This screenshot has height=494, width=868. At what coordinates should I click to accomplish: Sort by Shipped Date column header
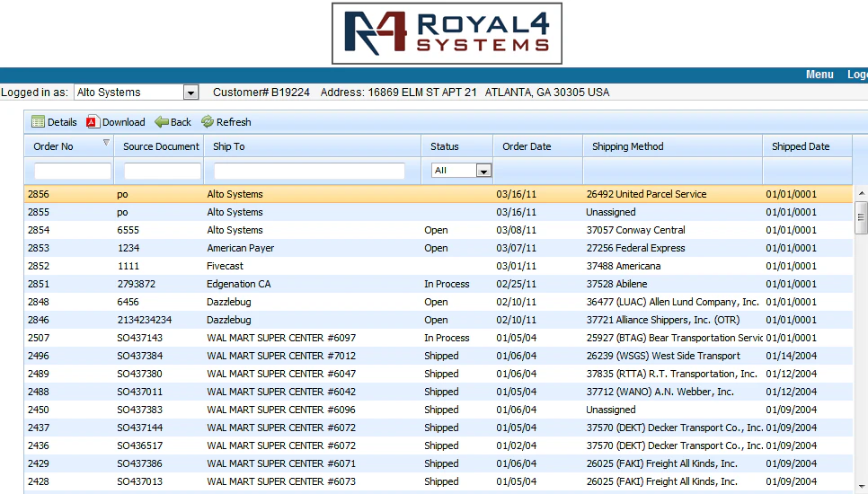point(807,146)
